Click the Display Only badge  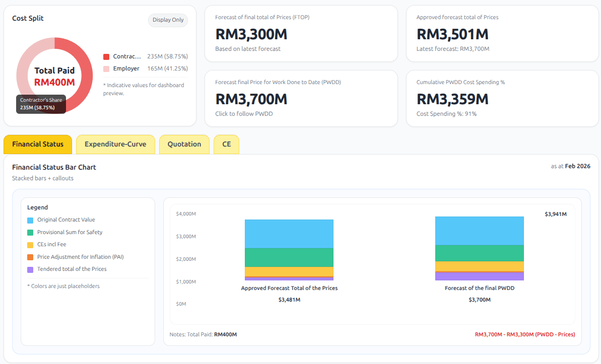pos(168,20)
